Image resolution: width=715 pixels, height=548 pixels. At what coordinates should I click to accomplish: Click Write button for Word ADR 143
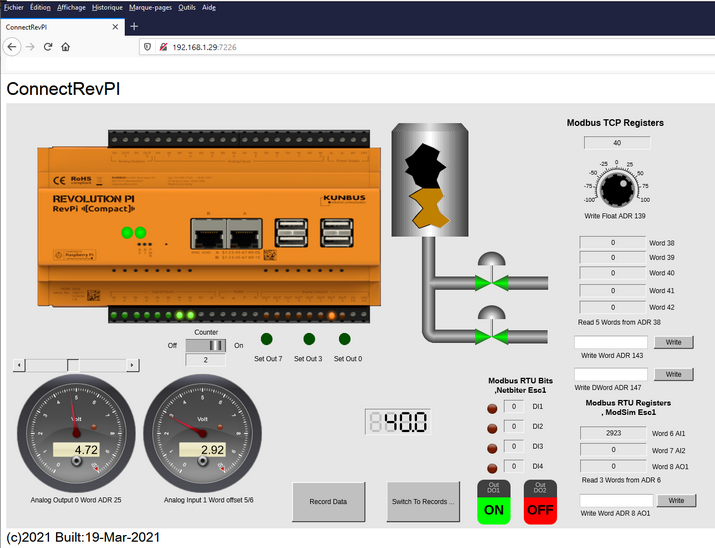tap(674, 342)
